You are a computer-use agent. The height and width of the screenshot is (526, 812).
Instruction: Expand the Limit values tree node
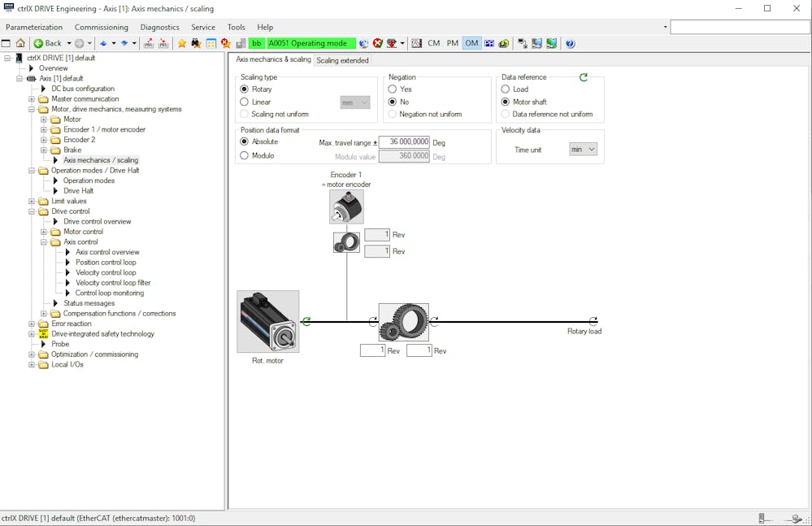[33, 202]
